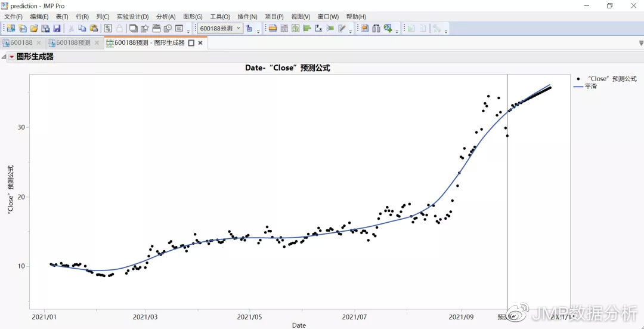Close the 600188预测 tab

pos(97,43)
